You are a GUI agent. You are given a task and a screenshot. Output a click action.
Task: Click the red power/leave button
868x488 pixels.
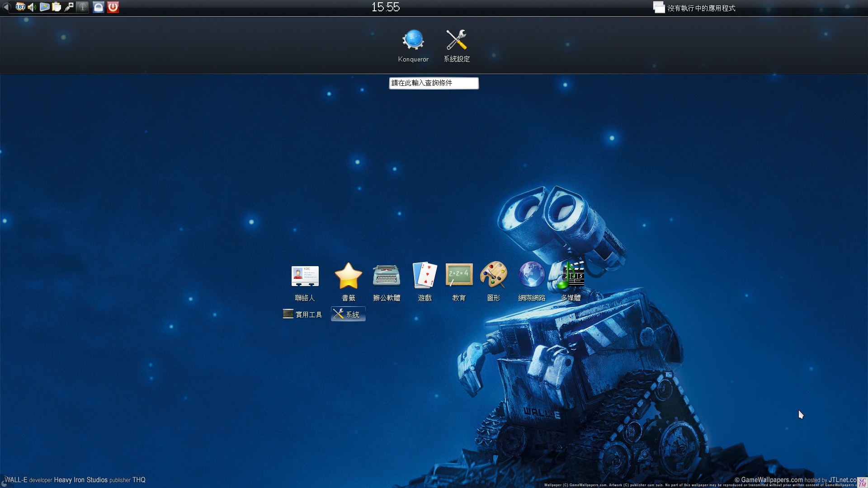click(x=113, y=7)
